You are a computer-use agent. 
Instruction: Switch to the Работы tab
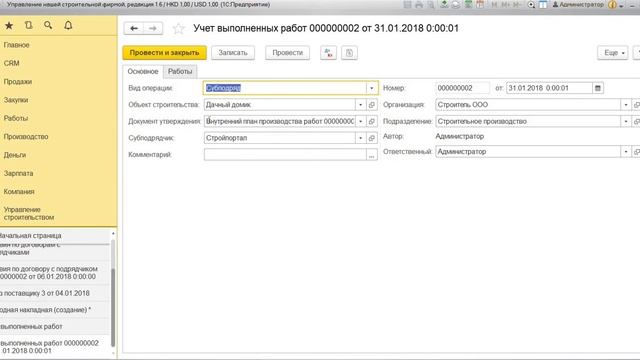pos(180,71)
